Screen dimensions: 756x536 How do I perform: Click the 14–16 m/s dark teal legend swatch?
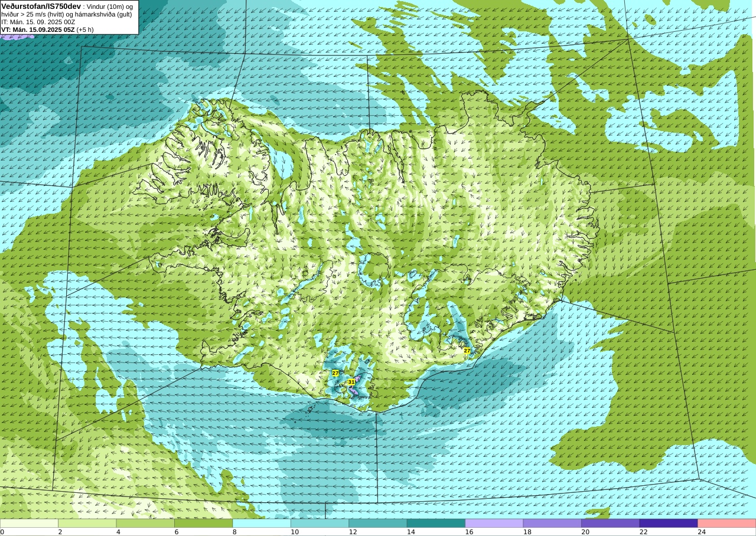436,523
